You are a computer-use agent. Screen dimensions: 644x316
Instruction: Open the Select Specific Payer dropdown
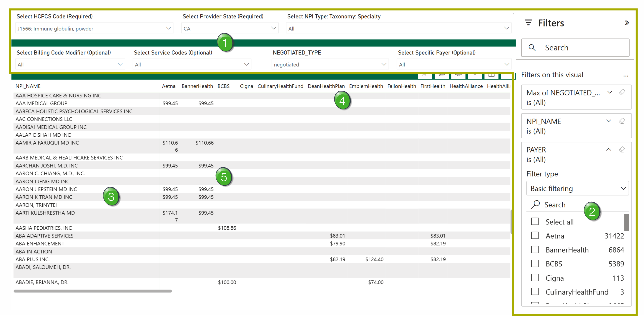(507, 64)
